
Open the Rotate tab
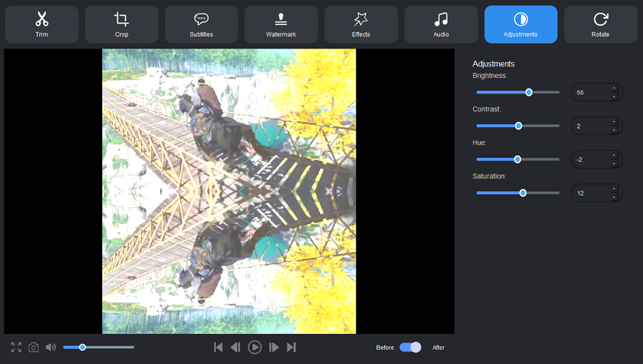[x=600, y=24]
